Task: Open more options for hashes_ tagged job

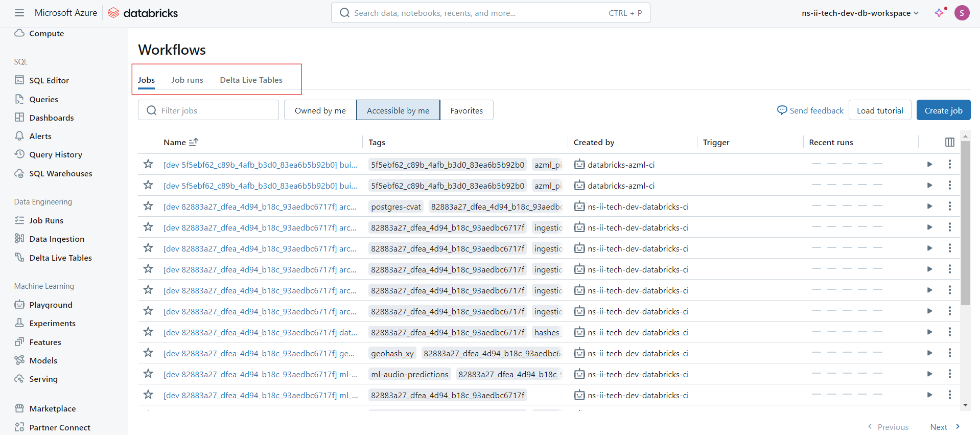Action: (950, 332)
